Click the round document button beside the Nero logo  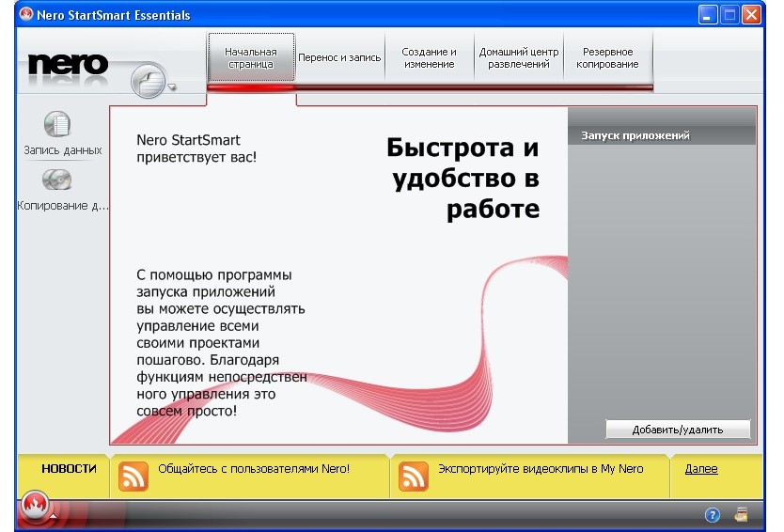[x=149, y=83]
